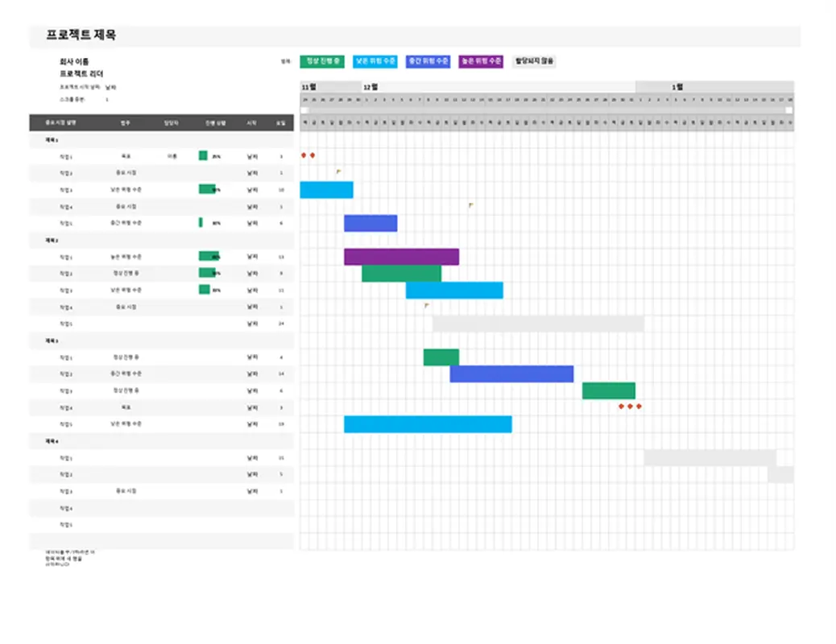This screenshot has width=836, height=644.
Task: Select gray Gantt bar in 제목 2 작업 5 row
Action: [x=538, y=324]
